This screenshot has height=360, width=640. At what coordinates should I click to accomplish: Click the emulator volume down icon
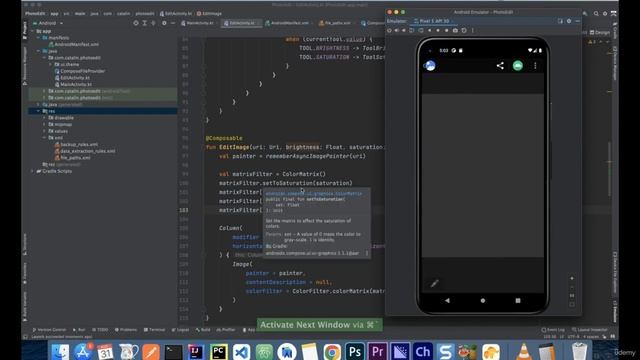pyautogui.click(x=404, y=30)
